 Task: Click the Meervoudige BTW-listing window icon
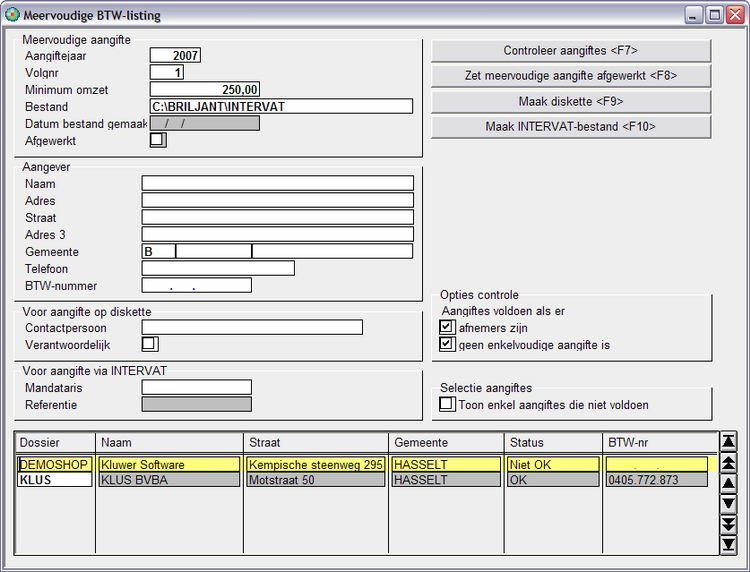point(11,15)
